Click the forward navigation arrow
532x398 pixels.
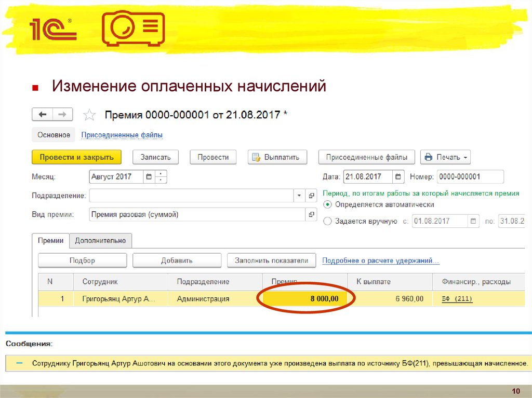tap(62, 114)
